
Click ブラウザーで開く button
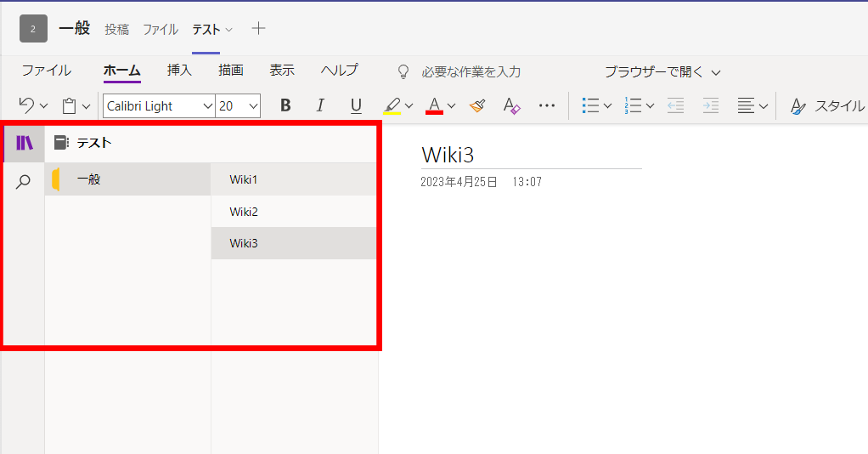tap(662, 72)
